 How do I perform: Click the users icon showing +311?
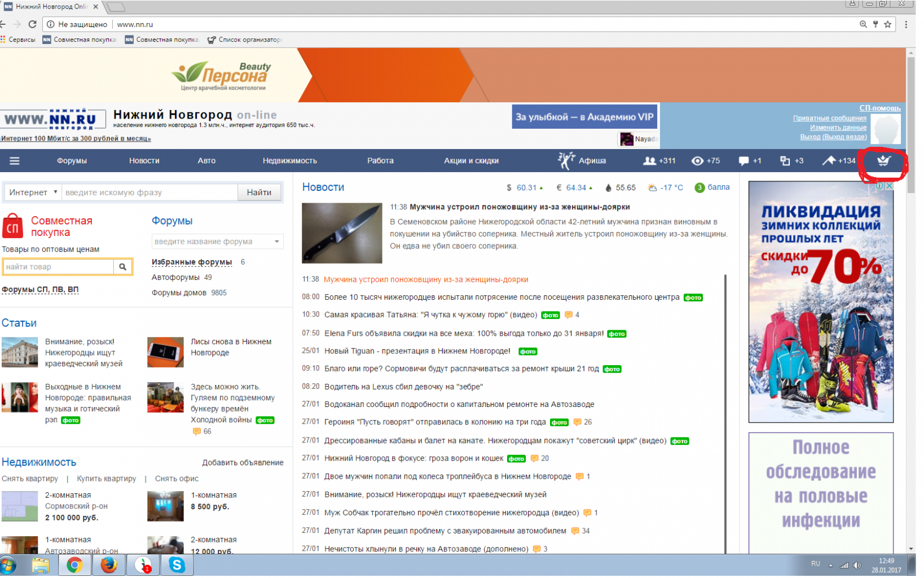650,161
